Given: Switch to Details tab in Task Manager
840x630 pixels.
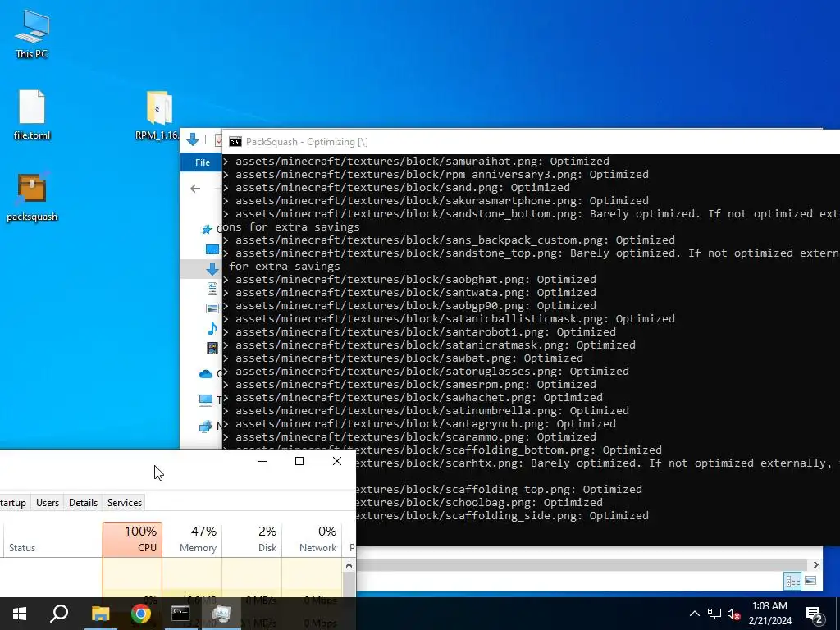Looking at the screenshot, I should (x=83, y=503).
